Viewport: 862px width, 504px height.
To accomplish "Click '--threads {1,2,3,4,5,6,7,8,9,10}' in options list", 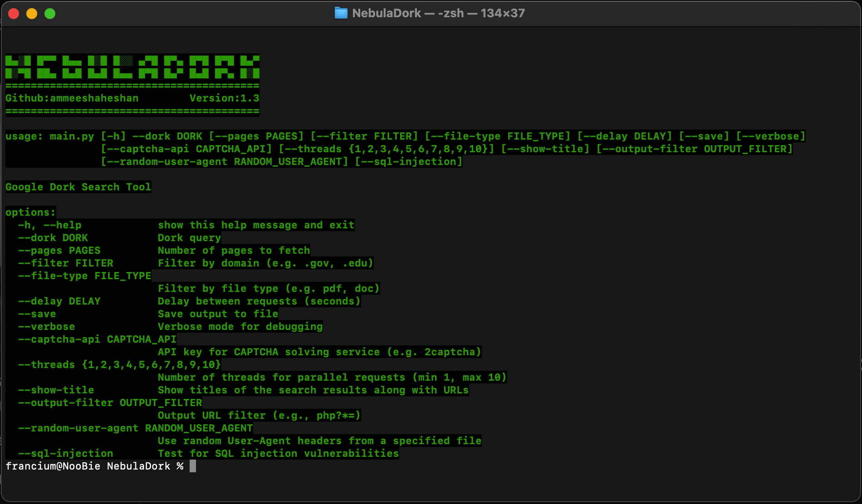I will pos(120,364).
